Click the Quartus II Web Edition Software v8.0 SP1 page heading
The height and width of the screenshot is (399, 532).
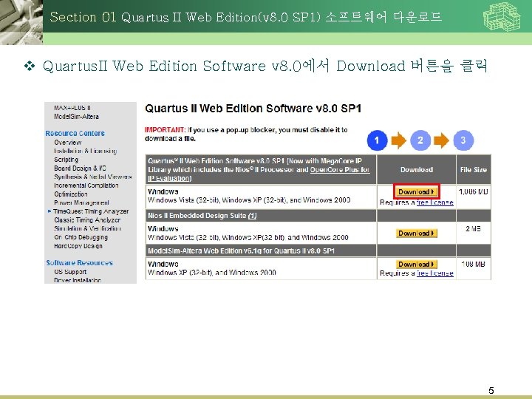coord(253,109)
